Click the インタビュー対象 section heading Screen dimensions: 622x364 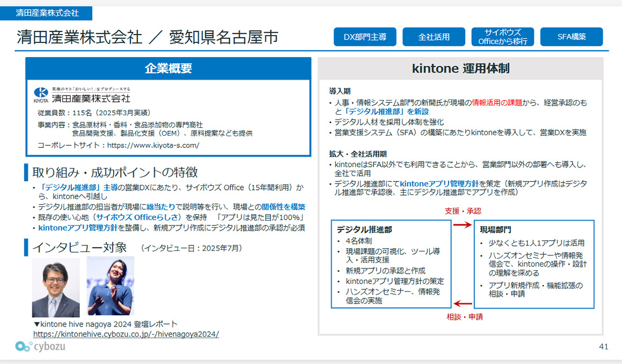(x=79, y=248)
